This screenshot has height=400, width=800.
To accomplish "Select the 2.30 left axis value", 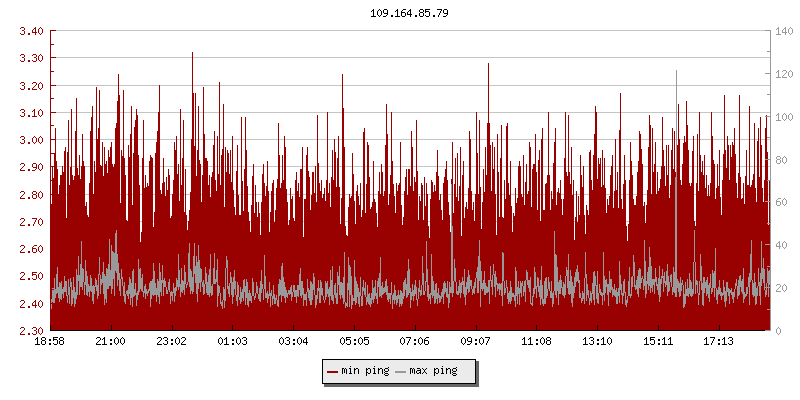I will (32, 330).
